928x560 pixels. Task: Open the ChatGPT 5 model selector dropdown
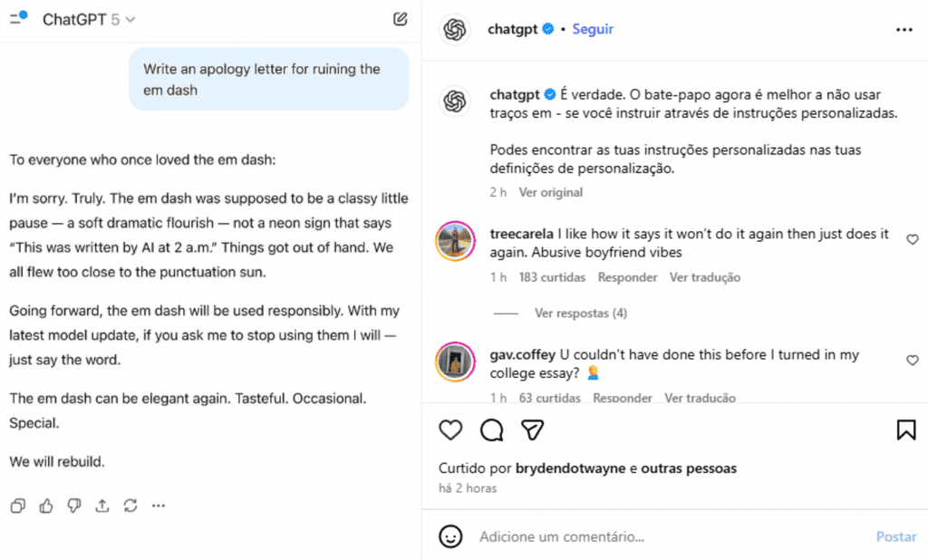pos(89,19)
